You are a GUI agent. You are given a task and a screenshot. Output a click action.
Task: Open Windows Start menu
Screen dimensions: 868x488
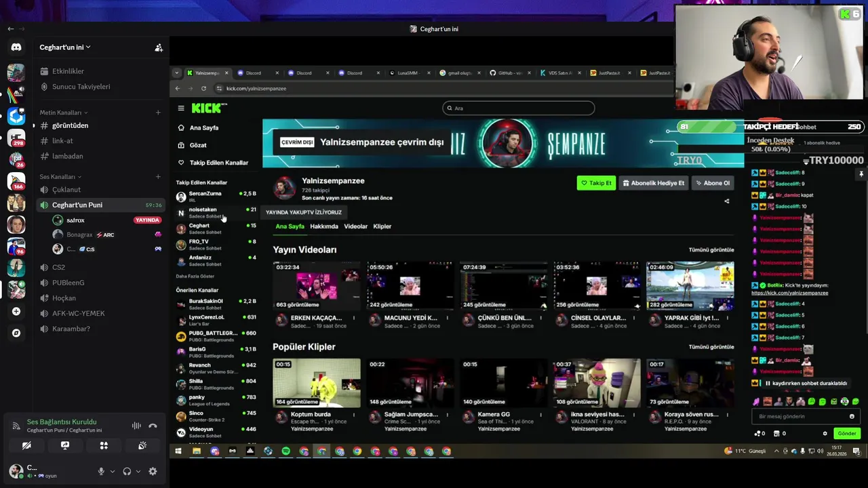point(178,451)
